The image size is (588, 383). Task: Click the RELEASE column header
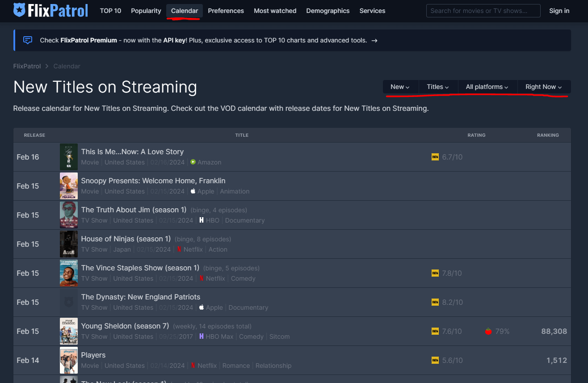coord(34,135)
